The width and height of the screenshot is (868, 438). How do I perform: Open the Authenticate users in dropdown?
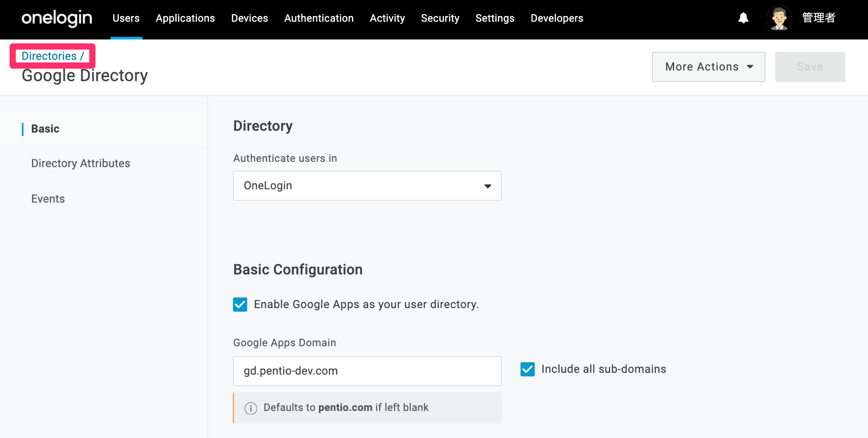pyautogui.click(x=367, y=186)
